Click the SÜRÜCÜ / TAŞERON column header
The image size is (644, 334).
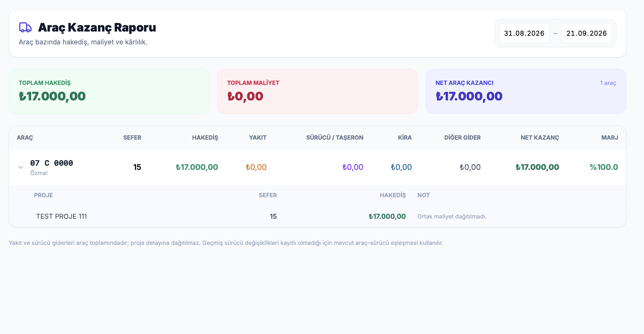(335, 138)
